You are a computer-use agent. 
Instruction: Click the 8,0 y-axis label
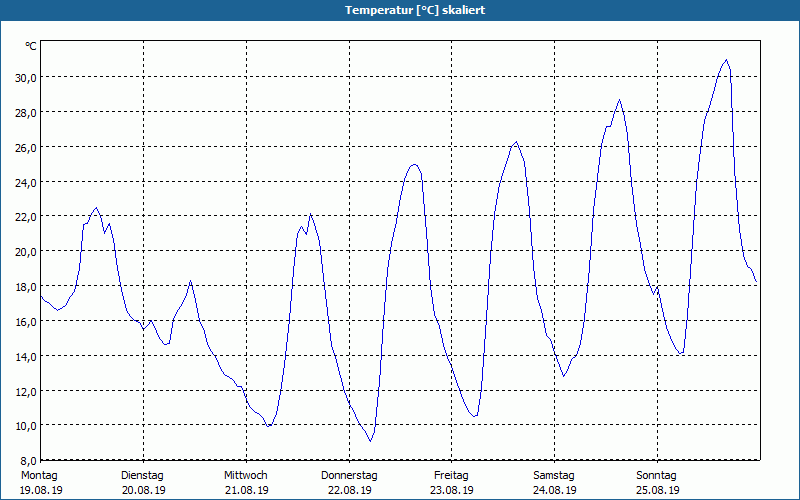coord(28,461)
